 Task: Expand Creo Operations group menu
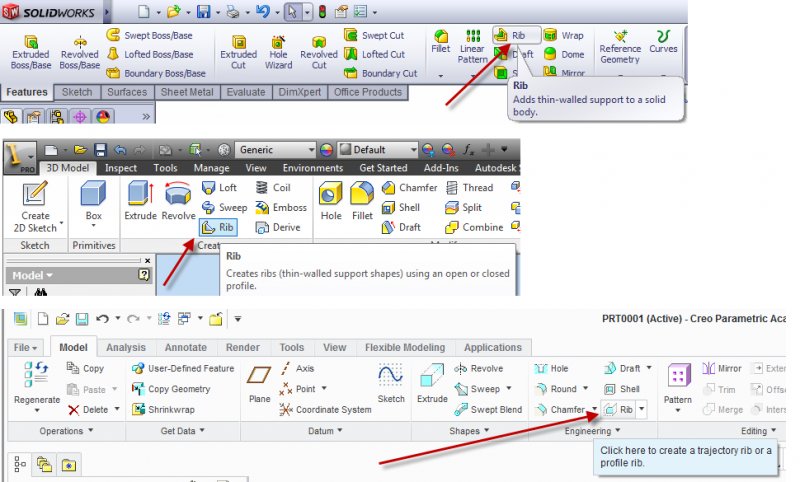[66, 431]
